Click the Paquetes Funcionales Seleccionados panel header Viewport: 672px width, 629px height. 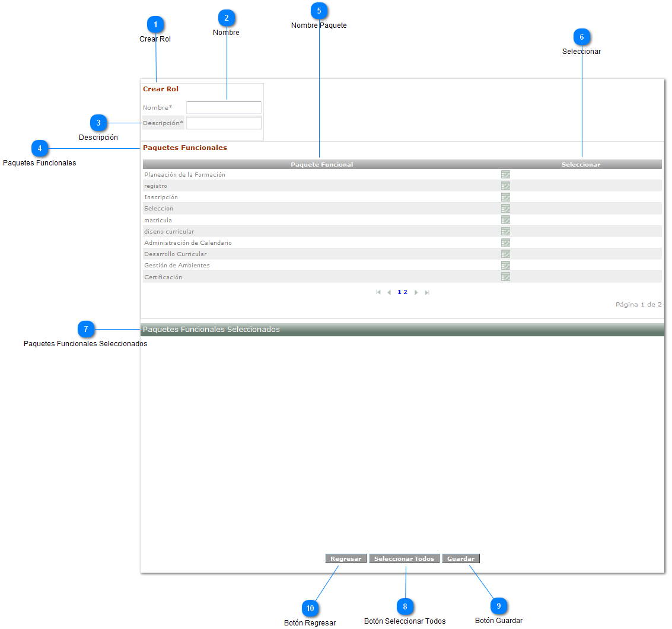402,330
